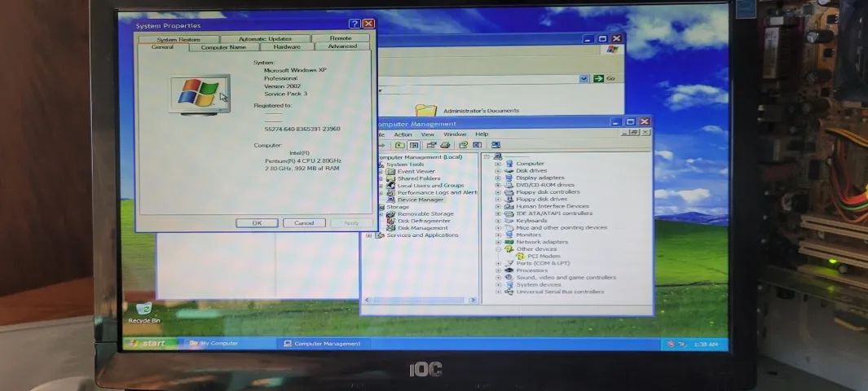Viewport: 868px width, 391px height.
Task: Select the Shared Folders icon in console tree
Action: point(391,178)
